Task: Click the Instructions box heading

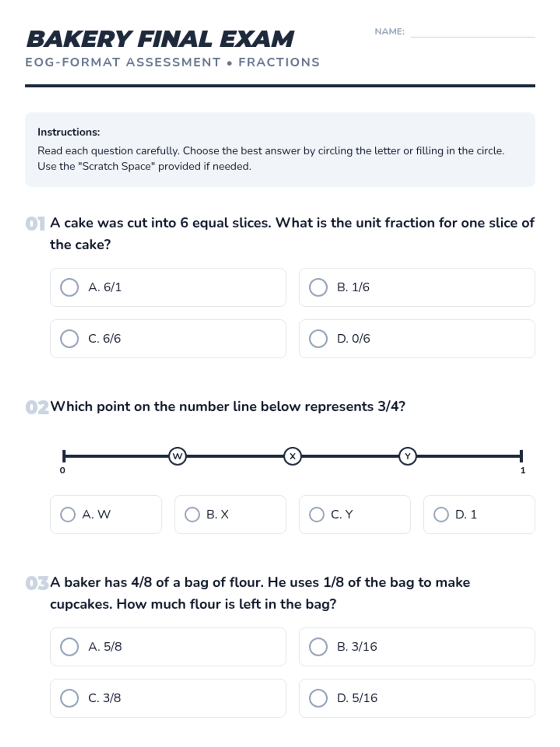Action: pyautogui.click(x=69, y=132)
